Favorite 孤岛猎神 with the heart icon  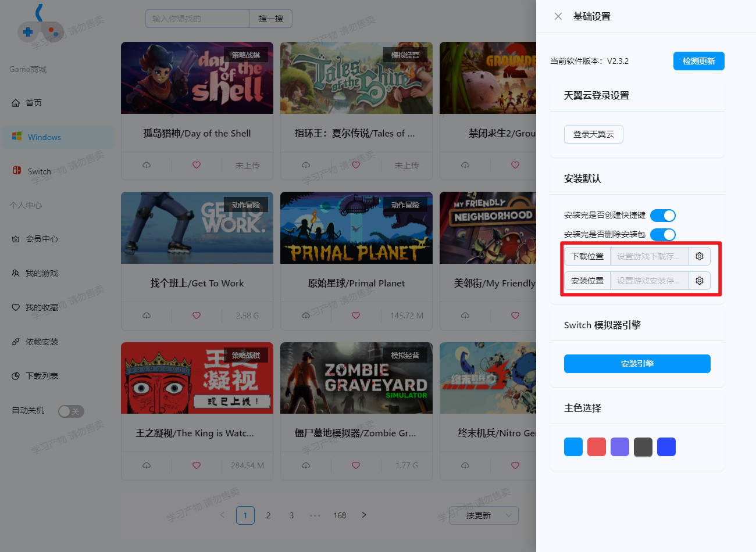point(197,165)
